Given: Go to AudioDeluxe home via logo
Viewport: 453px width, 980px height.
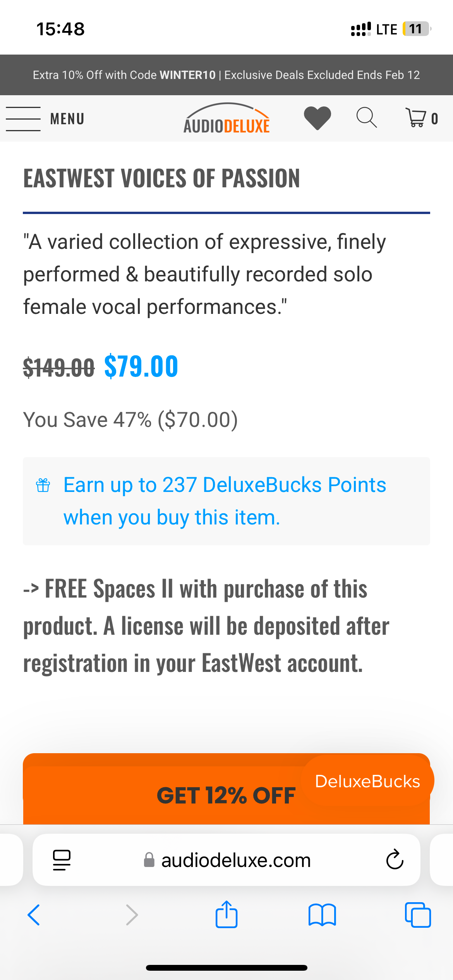Looking at the screenshot, I should (x=226, y=119).
